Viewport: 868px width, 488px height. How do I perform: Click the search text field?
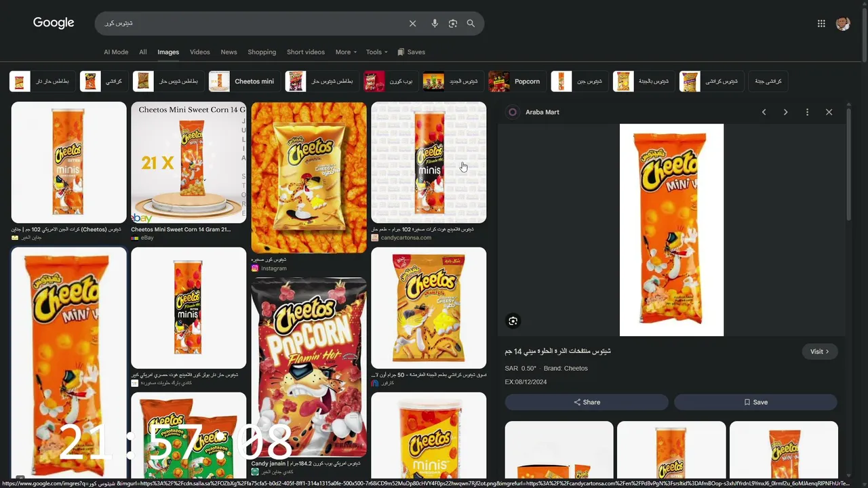coord(251,24)
